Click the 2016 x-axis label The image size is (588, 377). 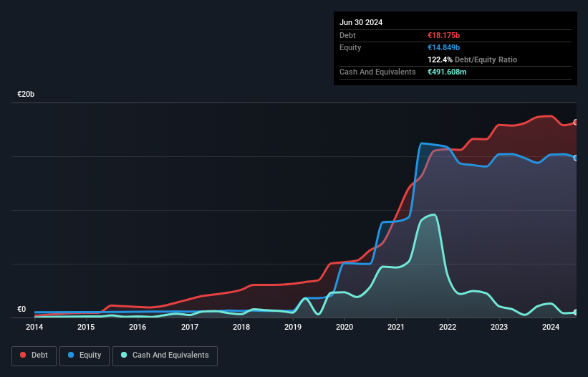tap(138, 327)
